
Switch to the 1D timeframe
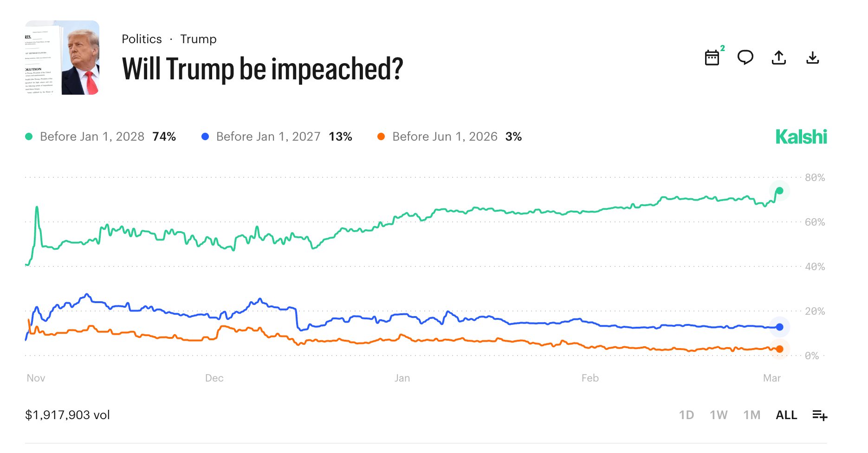click(x=687, y=415)
